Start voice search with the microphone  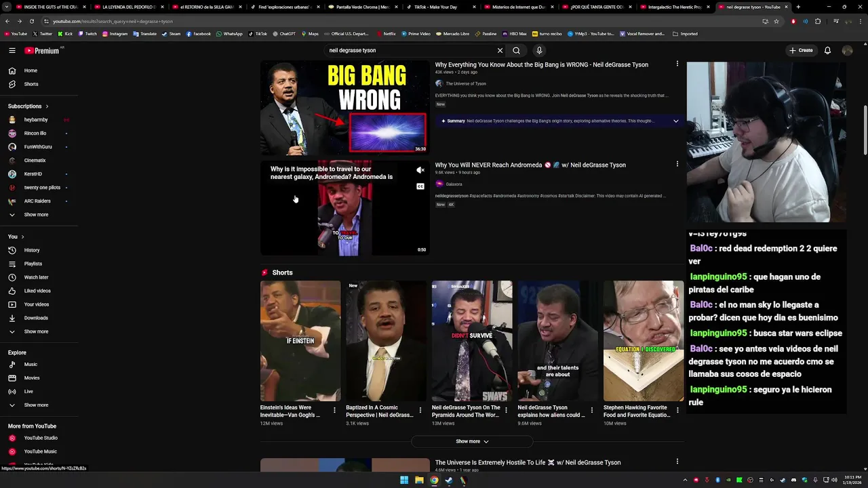pos(539,50)
